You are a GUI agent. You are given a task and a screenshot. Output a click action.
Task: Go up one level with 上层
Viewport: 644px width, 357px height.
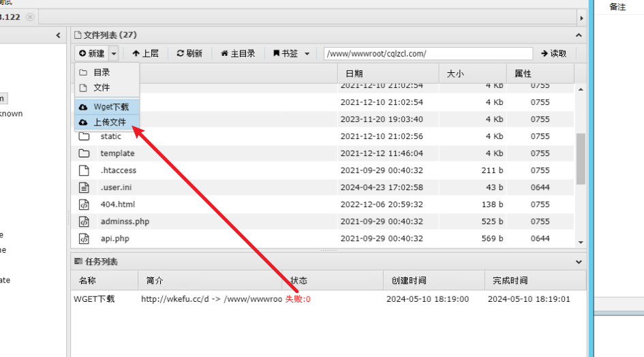[145, 53]
